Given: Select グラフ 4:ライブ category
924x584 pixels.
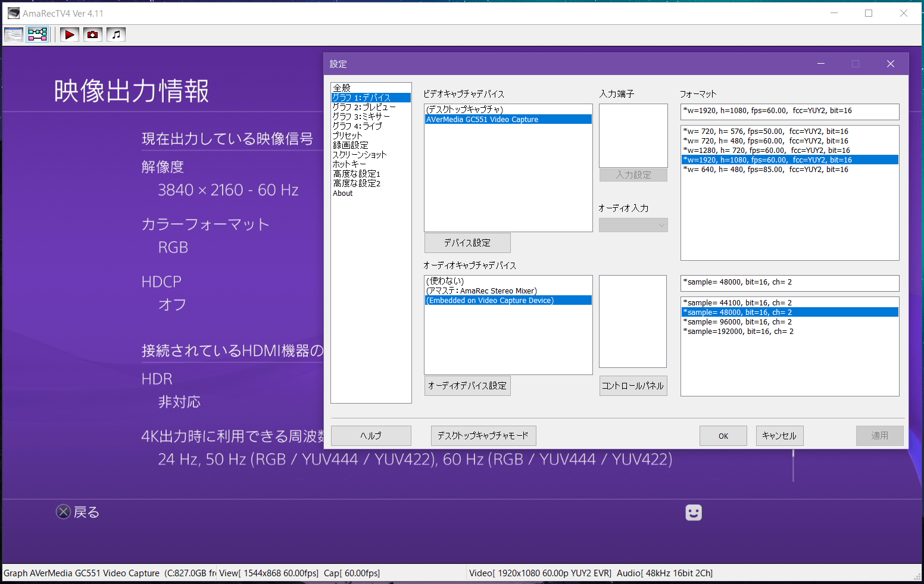Looking at the screenshot, I should tap(371, 126).
